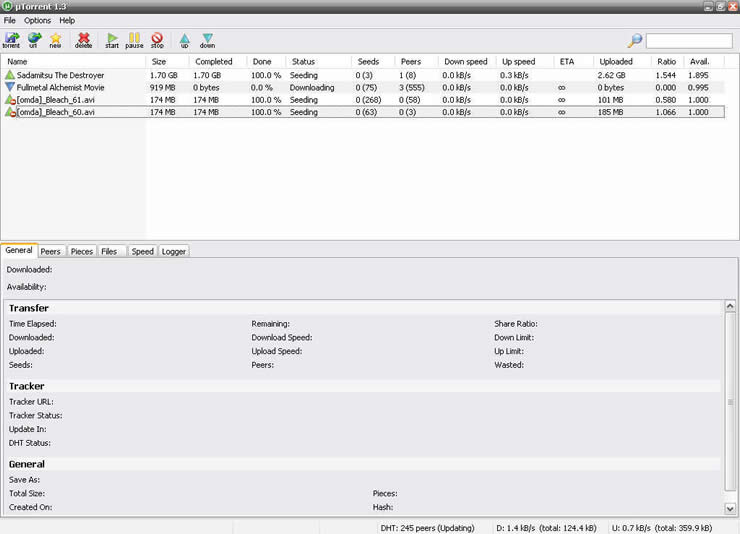Sort list by ETA column header

573,61
